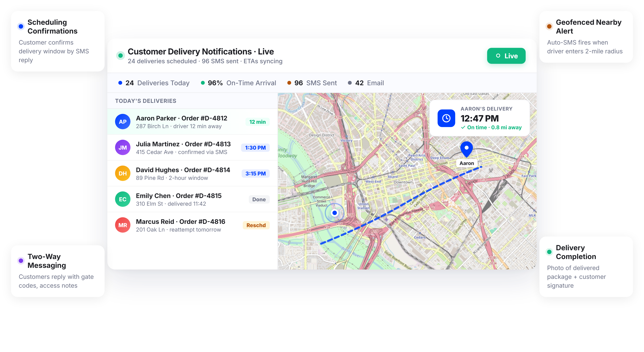Screen dimensions: 644x352
Task: Click the EC avatar for Emily Chen
Action: click(123, 199)
